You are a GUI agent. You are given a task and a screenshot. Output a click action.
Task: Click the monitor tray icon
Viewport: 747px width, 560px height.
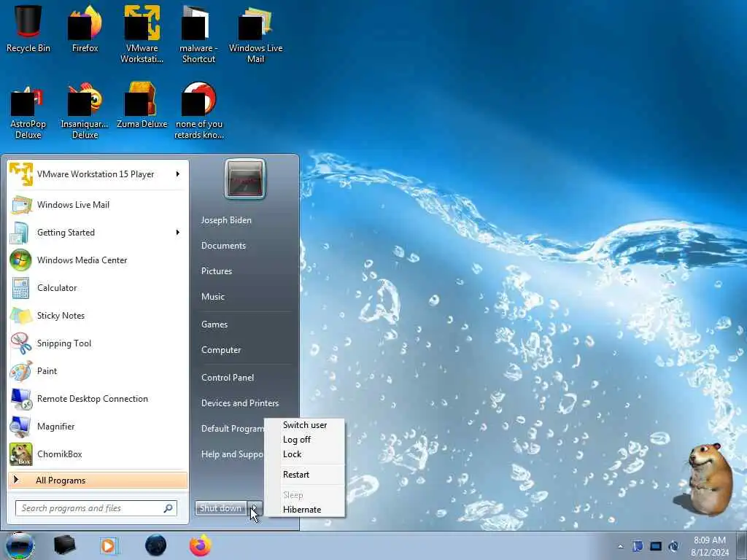tap(656, 546)
